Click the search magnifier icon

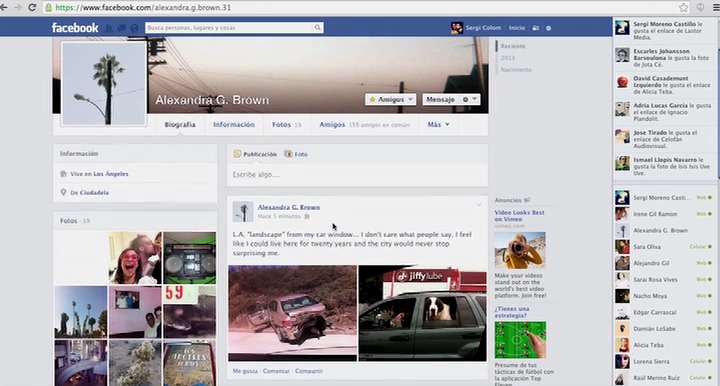317,28
